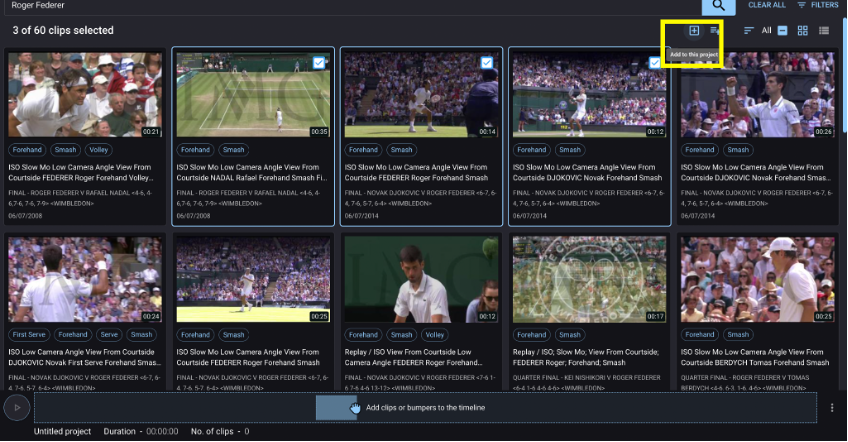Click the 'No. of clips - 0' readout
This screenshot has width=848, height=442.
click(220, 432)
